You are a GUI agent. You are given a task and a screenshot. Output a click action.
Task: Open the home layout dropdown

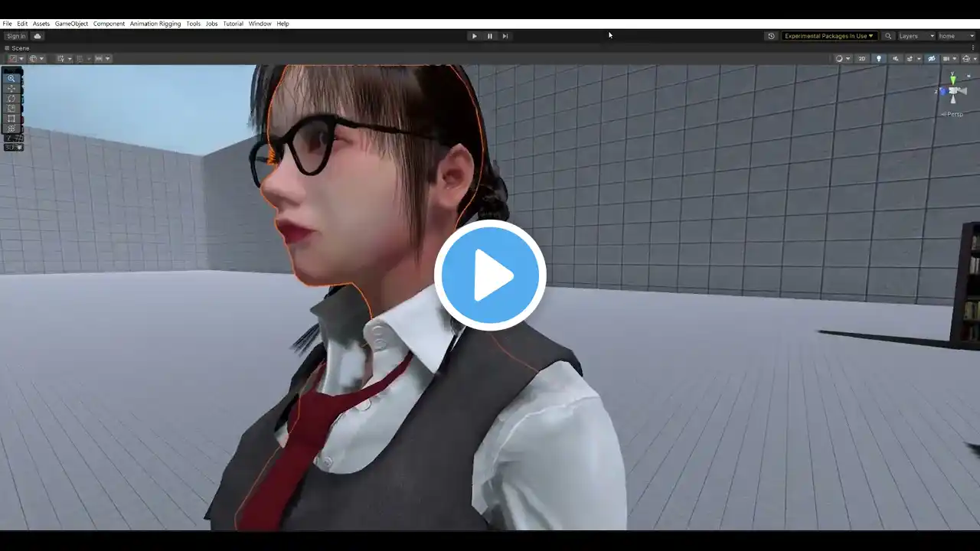956,36
